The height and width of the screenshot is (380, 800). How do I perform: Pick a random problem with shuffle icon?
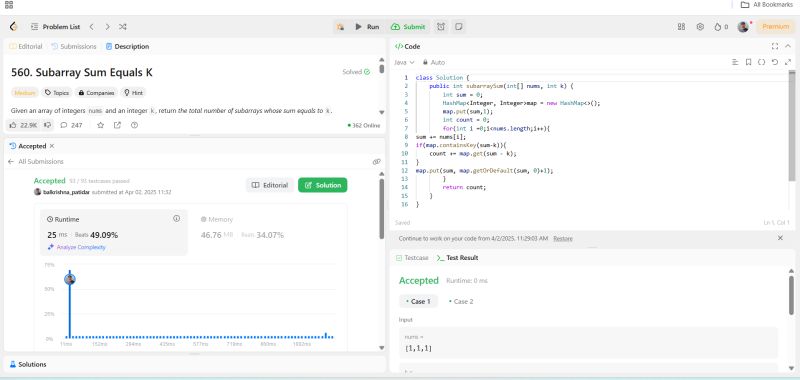point(122,27)
